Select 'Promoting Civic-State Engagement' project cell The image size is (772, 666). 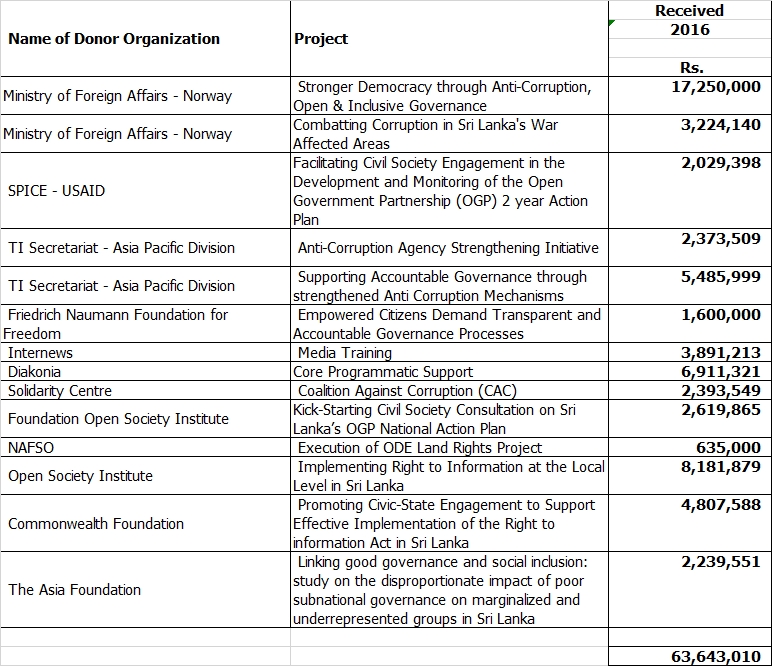pos(449,523)
